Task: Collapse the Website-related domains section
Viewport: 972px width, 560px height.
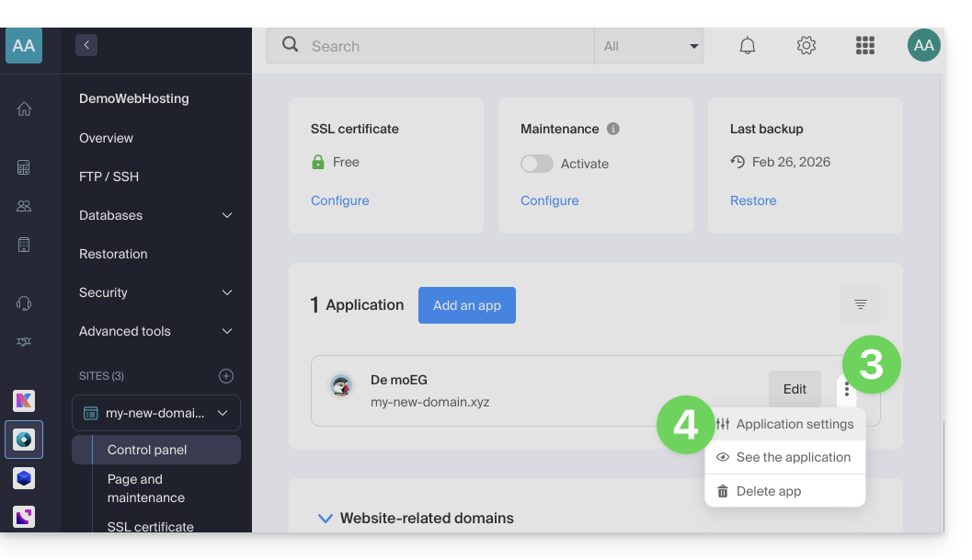Action: point(325,519)
